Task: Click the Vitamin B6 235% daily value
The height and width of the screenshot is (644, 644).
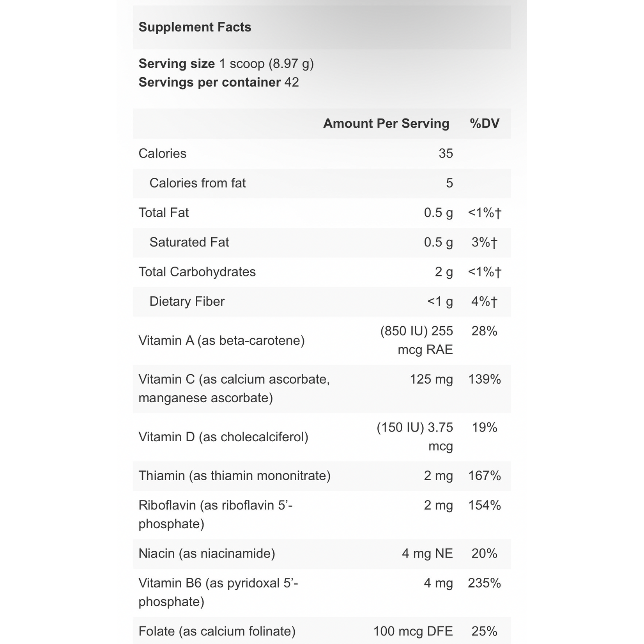Action: tap(485, 583)
